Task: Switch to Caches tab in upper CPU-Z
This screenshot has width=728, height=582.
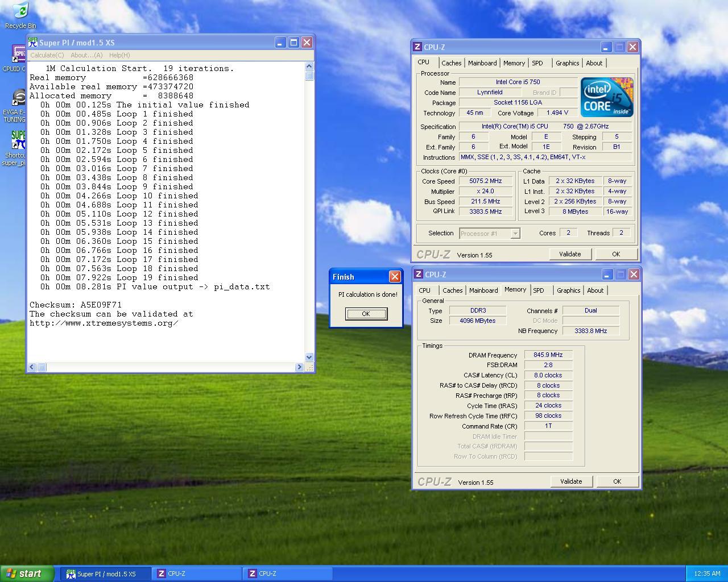Action: [452, 63]
